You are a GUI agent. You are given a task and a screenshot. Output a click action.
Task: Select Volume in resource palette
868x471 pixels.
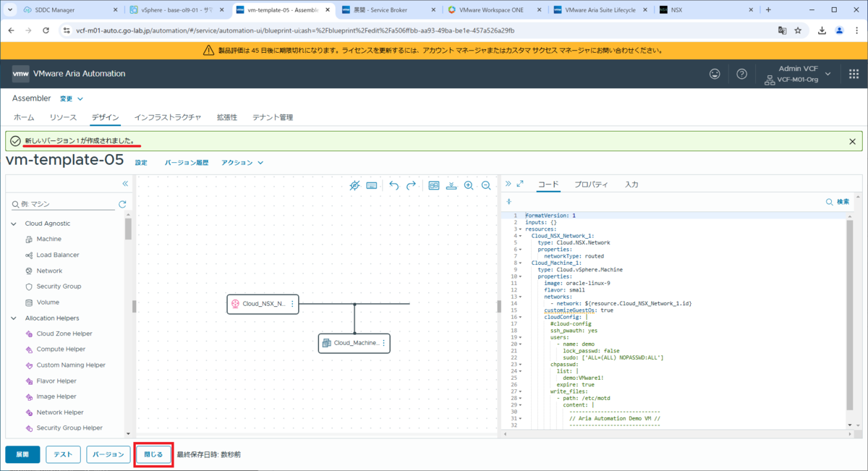48,302
